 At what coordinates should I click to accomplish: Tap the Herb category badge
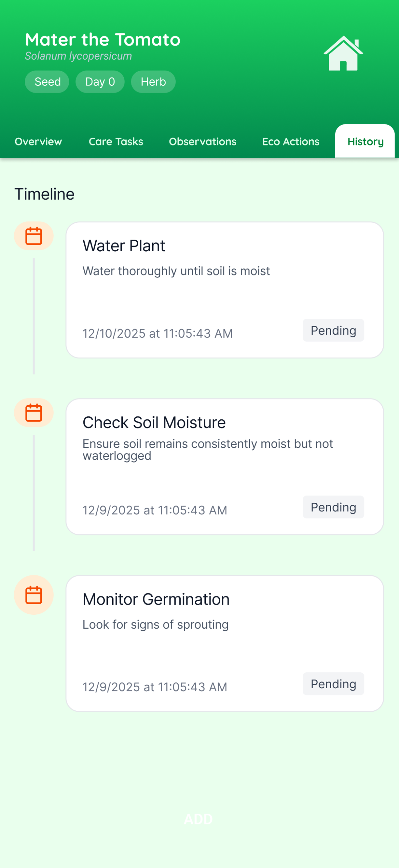[x=153, y=82]
